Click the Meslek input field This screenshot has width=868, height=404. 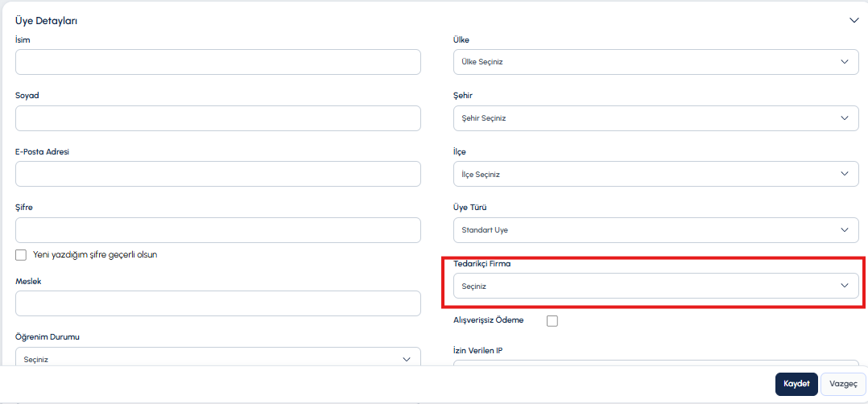[218, 303]
